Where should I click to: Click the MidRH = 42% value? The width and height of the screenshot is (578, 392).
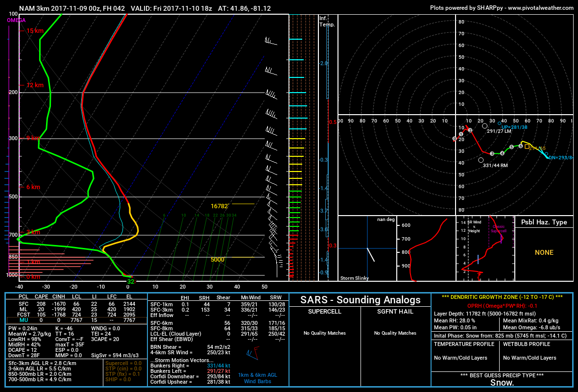click(24, 345)
